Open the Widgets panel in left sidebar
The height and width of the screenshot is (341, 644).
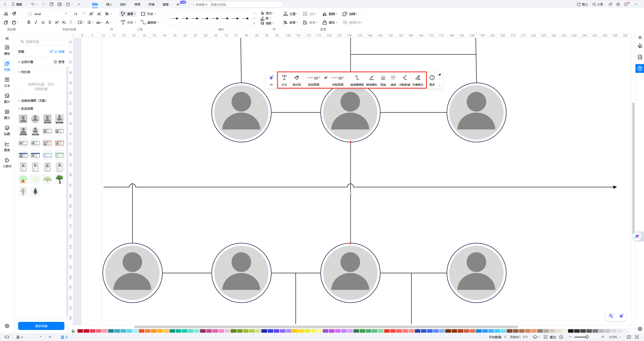(x=7, y=162)
